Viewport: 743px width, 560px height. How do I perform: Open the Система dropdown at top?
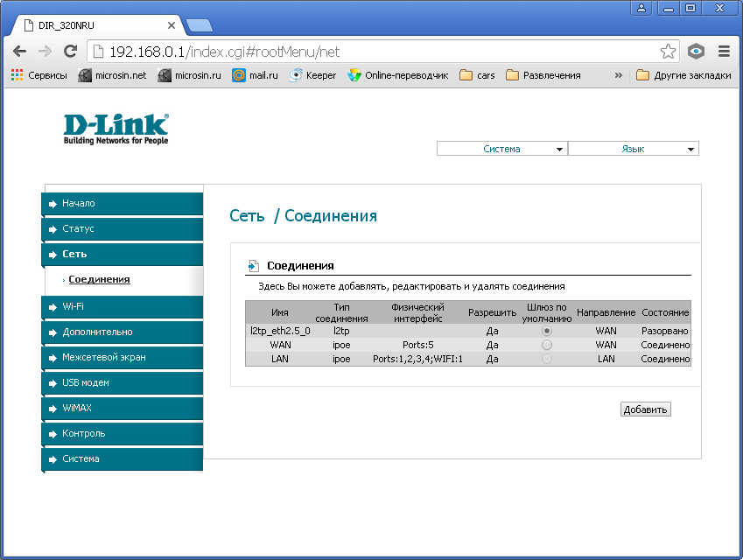(x=502, y=149)
